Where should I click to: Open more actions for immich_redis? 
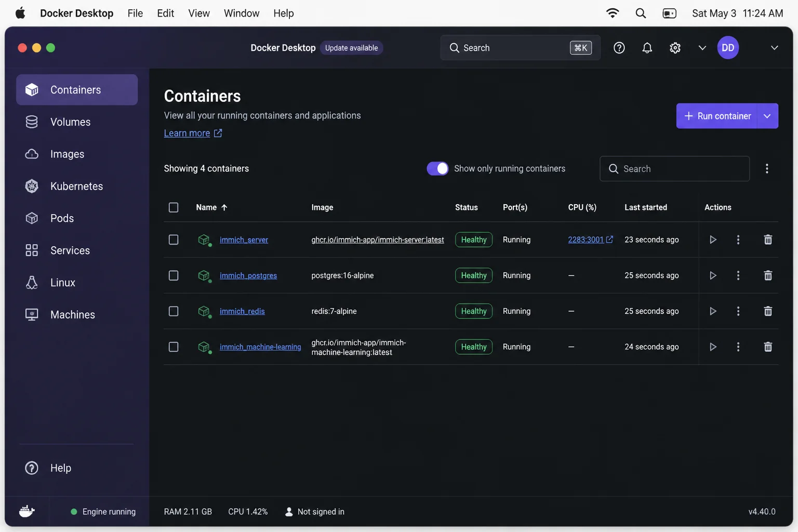[x=738, y=311]
